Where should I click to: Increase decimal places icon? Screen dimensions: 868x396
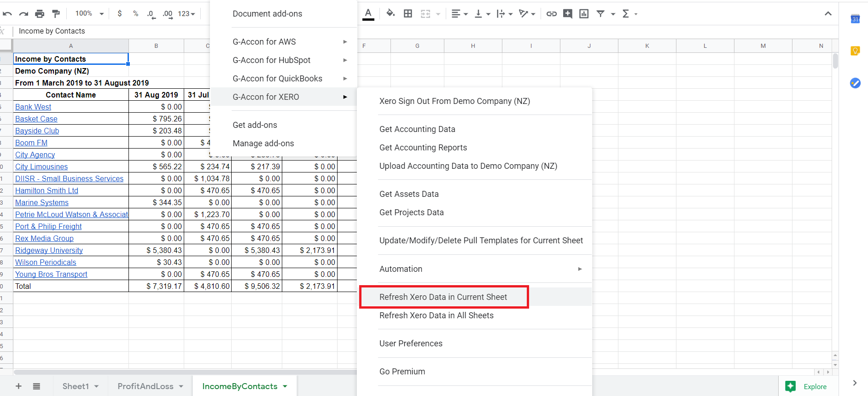click(x=168, y=14)
